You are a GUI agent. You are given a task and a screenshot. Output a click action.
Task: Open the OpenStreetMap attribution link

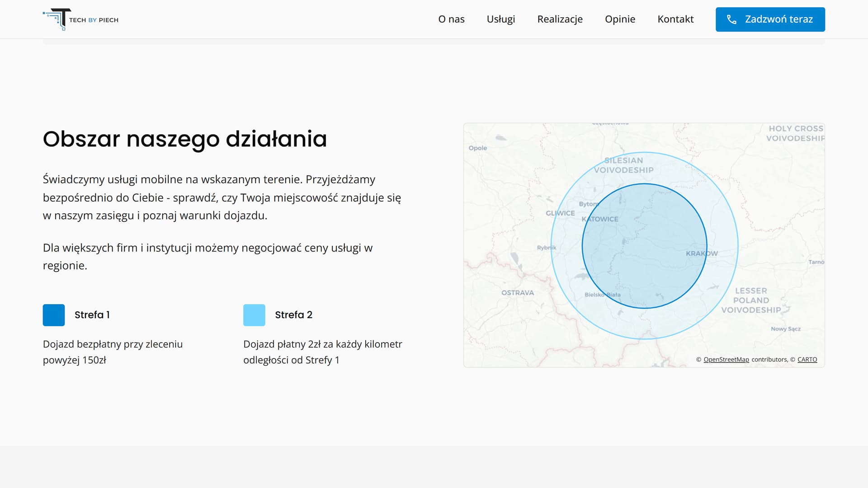(x=726, y=360)
